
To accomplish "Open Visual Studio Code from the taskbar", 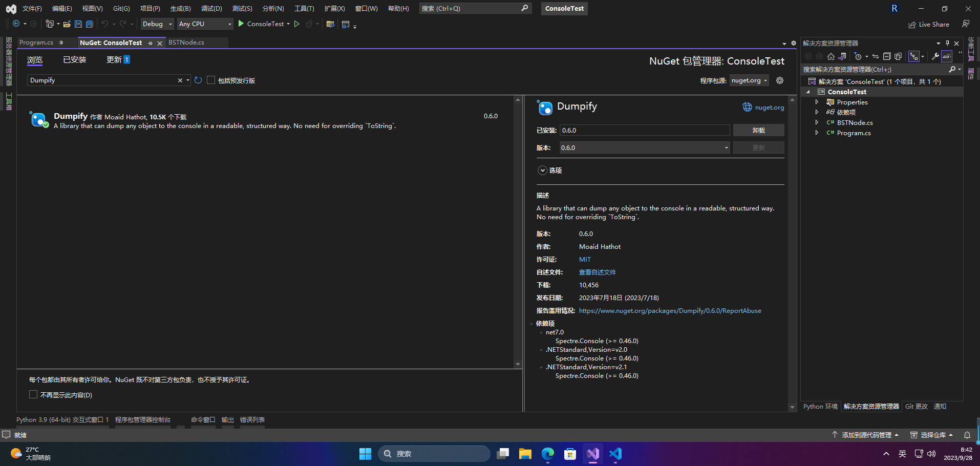I will point(615,454).
